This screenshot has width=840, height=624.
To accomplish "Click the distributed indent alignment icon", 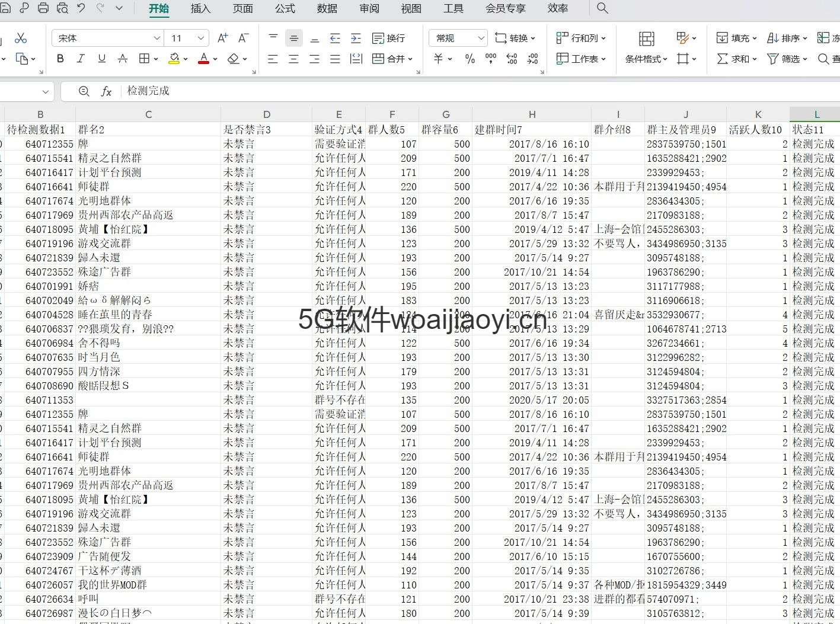I will click(x=356, y=59).
